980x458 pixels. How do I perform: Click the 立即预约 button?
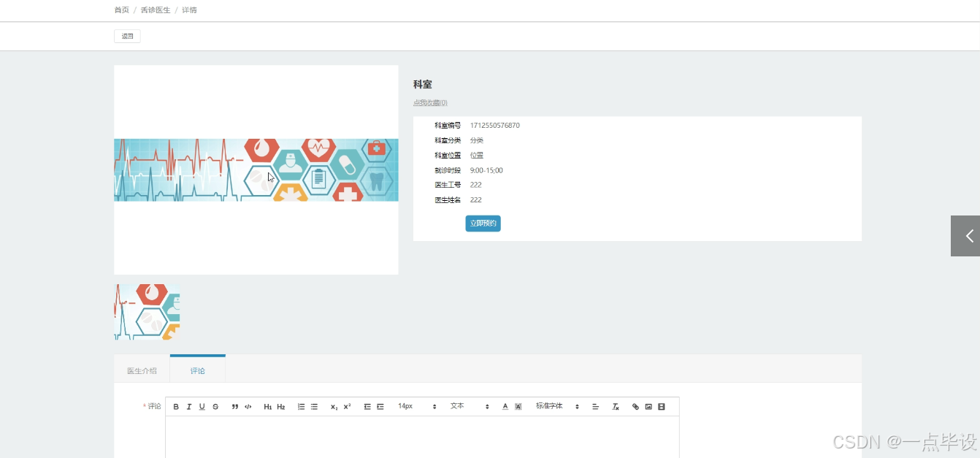(x=483, y=224)
